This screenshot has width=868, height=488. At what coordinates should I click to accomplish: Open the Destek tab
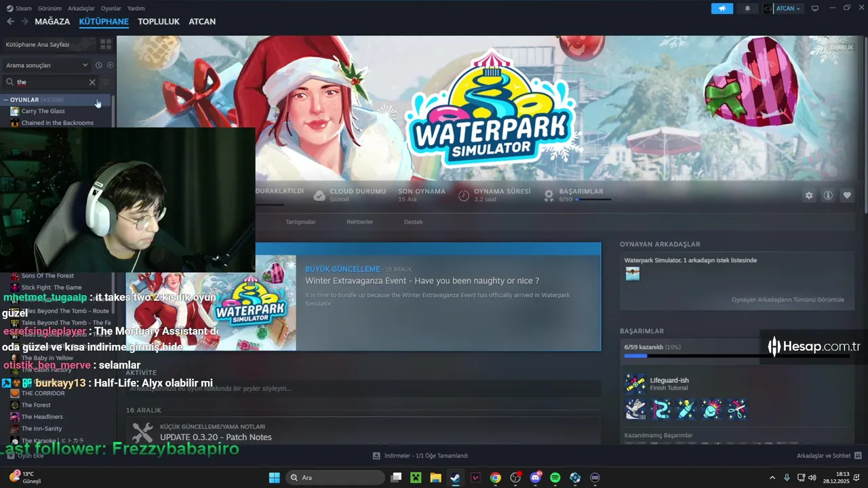click(413, 222)
